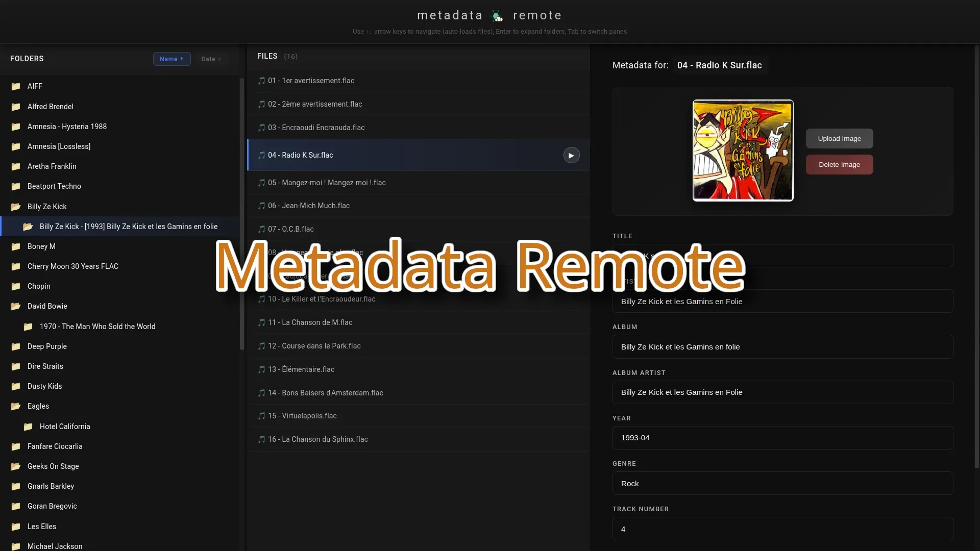Click the folder icon next to "Boney M"

(15, 246)
